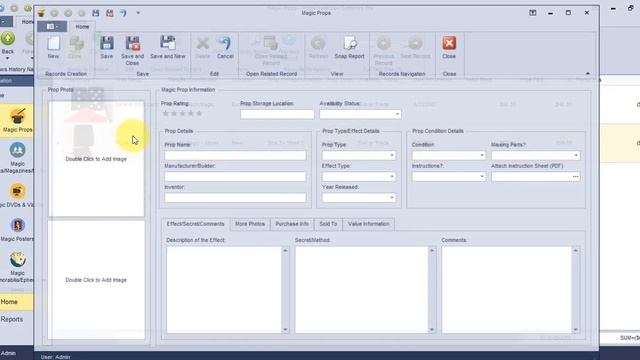Click Comments box scrollbar up arrow
640x360 pixels.
click(576, 250)
